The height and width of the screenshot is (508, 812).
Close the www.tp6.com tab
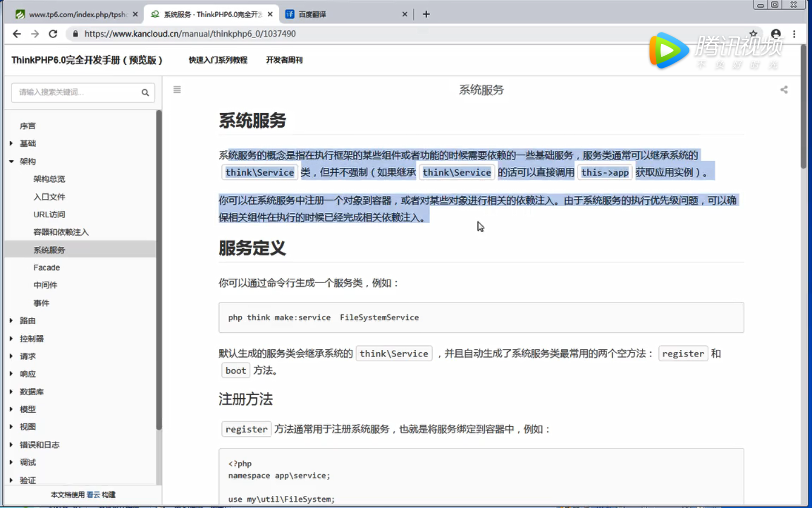135,14
